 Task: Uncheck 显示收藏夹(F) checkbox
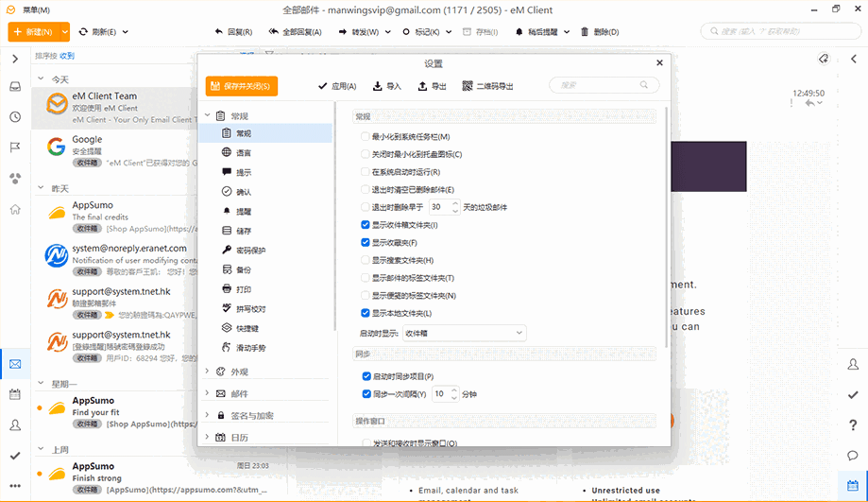click(x=365, y=242)
